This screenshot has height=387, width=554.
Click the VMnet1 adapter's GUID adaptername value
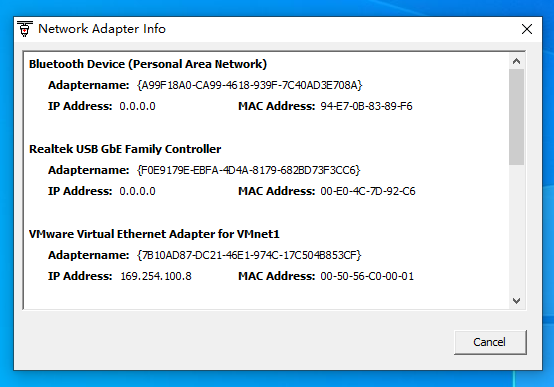249,255
